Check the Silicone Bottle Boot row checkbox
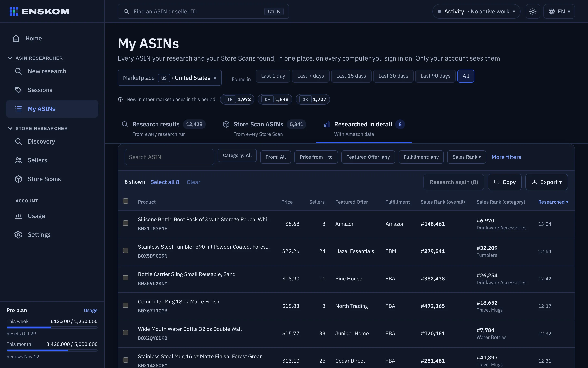The image size is (588, 368). pos(126,223)
